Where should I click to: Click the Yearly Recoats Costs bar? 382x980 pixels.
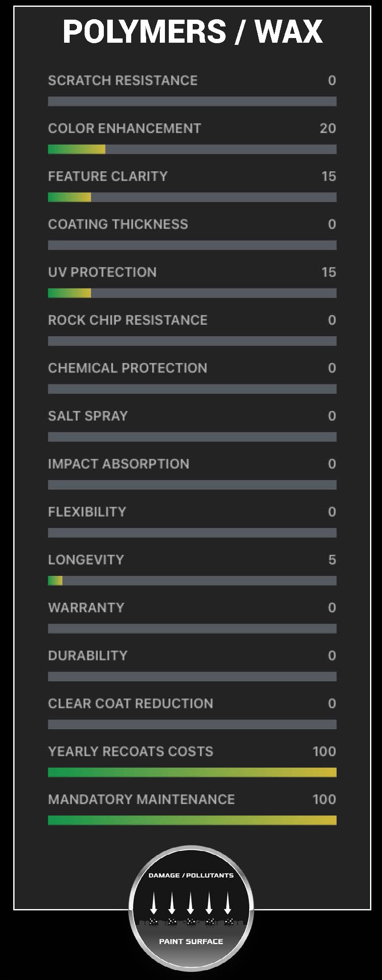pos(192,772)
